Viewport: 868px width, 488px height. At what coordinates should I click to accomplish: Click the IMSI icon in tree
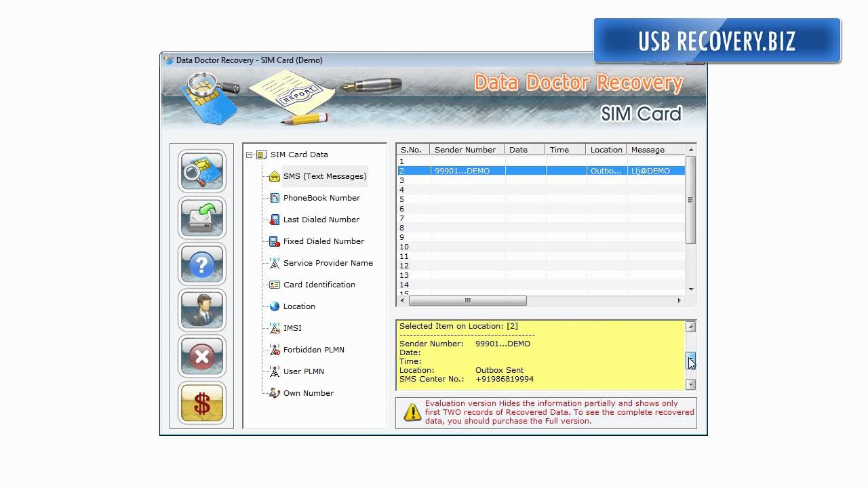pyautogui.click(x=274, y=328)
